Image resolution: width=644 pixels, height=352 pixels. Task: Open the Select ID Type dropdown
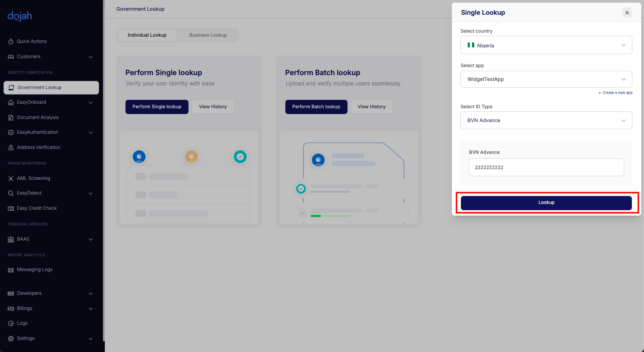click(x=546, y=120)
